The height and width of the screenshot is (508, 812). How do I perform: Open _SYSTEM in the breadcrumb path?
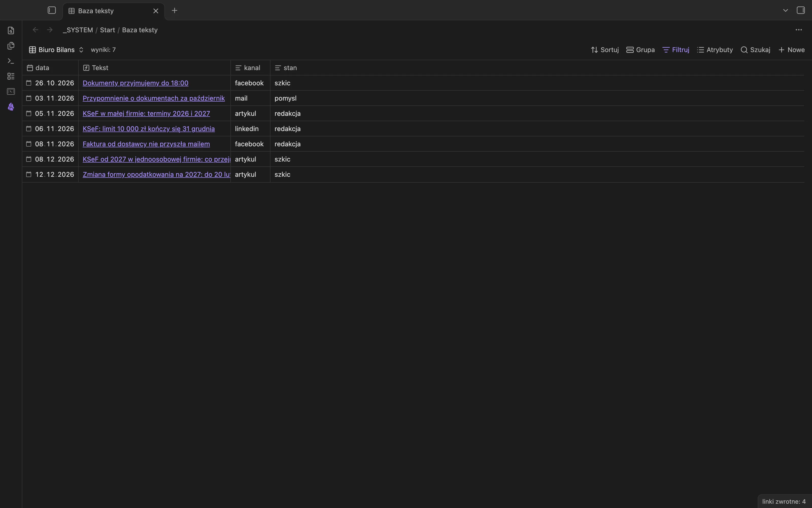(x=78, y=30)
